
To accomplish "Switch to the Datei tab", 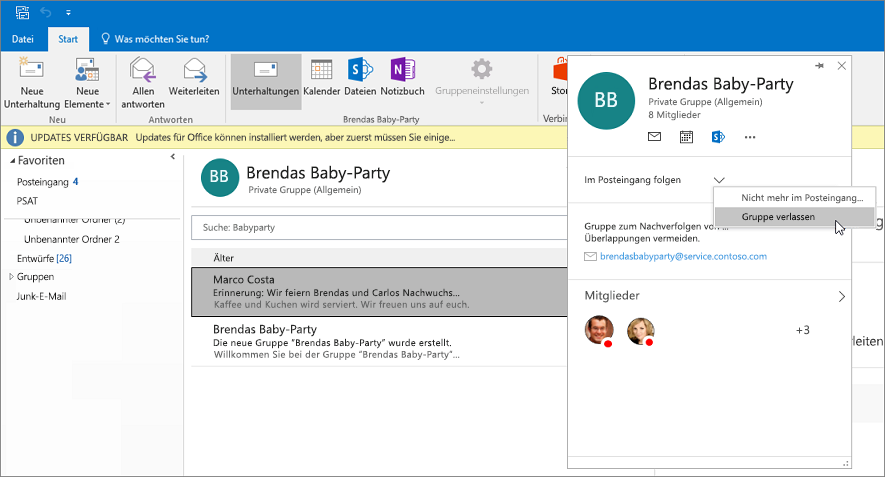I will click(x=23, y=39).
